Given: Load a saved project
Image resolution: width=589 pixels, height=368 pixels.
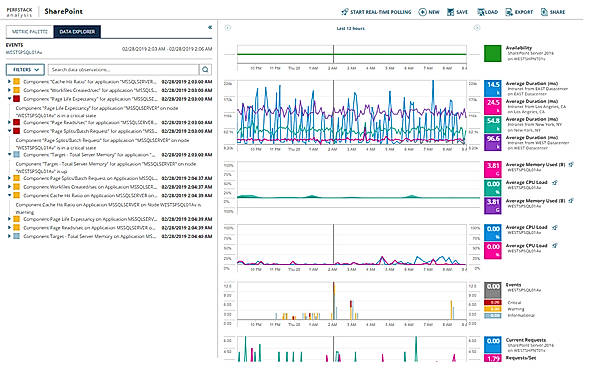Looking at the screenshot, I should coord(488,12).
